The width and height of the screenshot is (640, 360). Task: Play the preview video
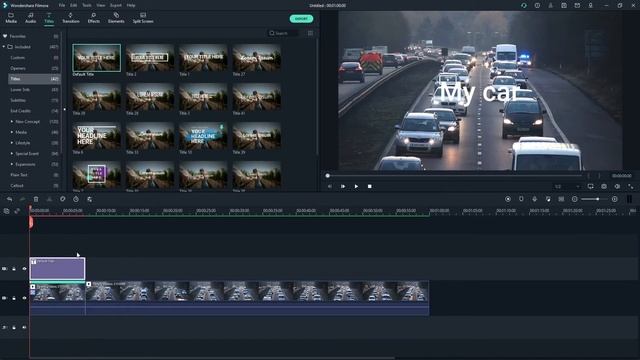[x=356, y=187]
